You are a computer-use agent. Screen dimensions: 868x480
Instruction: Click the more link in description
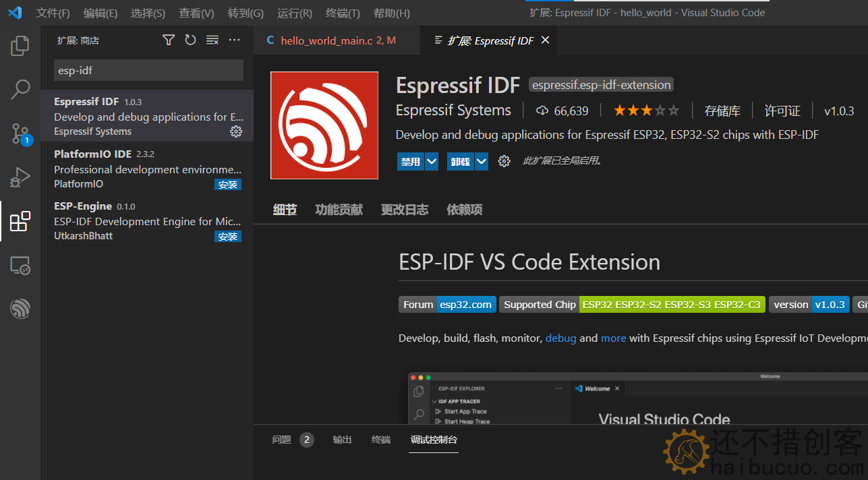[x=613, y=338]
